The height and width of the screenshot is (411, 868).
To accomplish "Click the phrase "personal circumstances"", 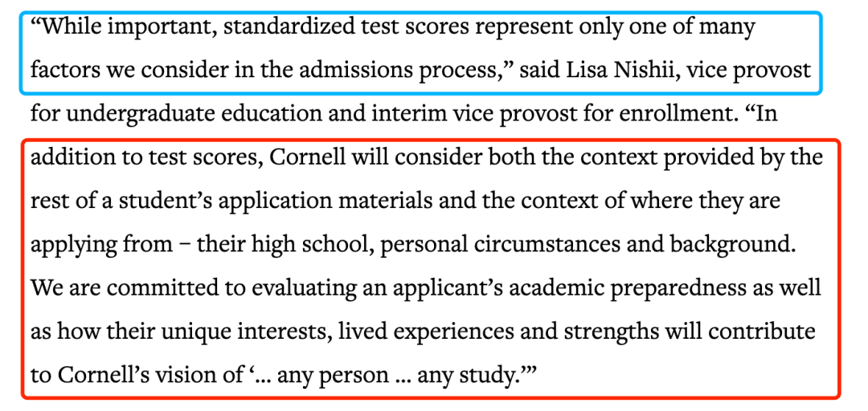I will [490, 242].
